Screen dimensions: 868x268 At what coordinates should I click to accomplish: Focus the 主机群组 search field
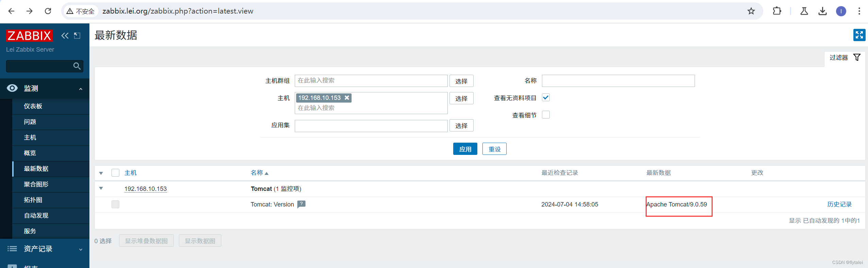tap(371, 81)
